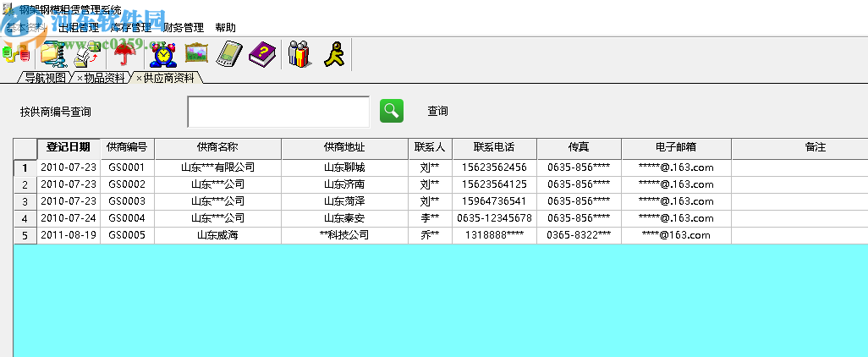Click phone cell 15964736541
The image size is (868, 357).
tap(494, 200)
